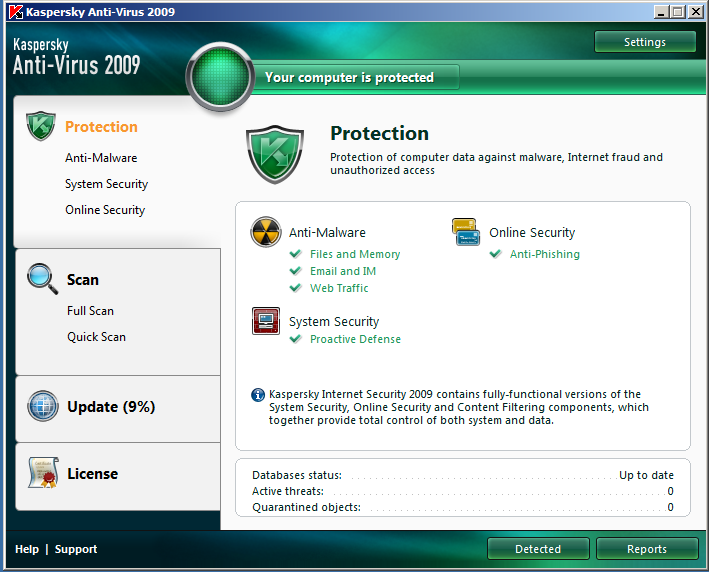
Task: Click the Kaspersky K logo in title bar
Action: pos(16,12)
